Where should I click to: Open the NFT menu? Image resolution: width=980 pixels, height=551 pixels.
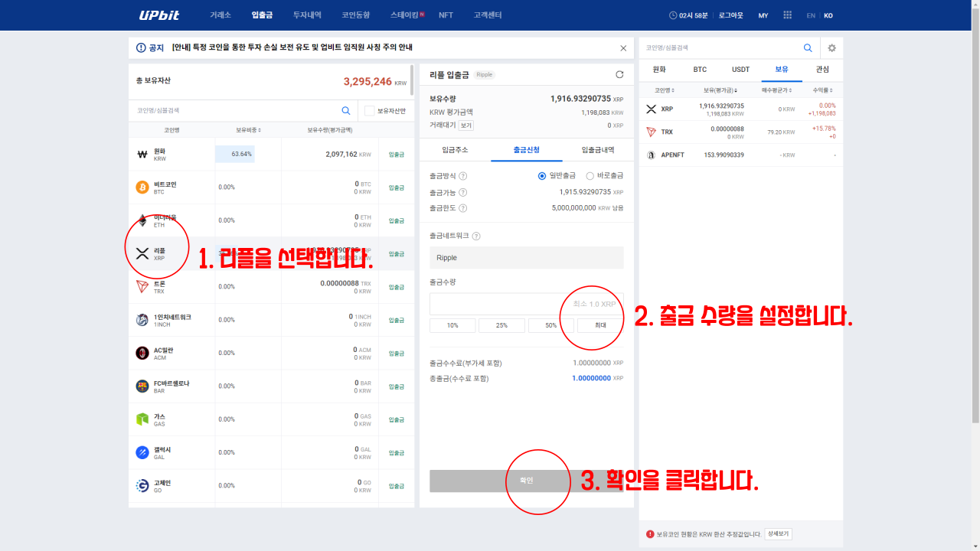(446, 15)
